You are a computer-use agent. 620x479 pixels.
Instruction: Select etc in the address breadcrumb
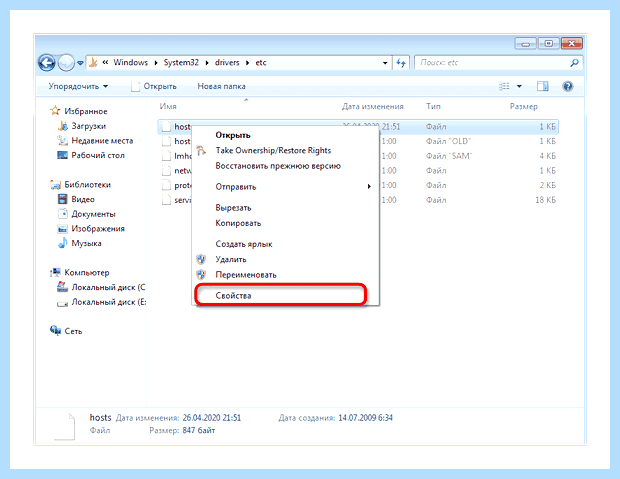[x=261, y=62]
